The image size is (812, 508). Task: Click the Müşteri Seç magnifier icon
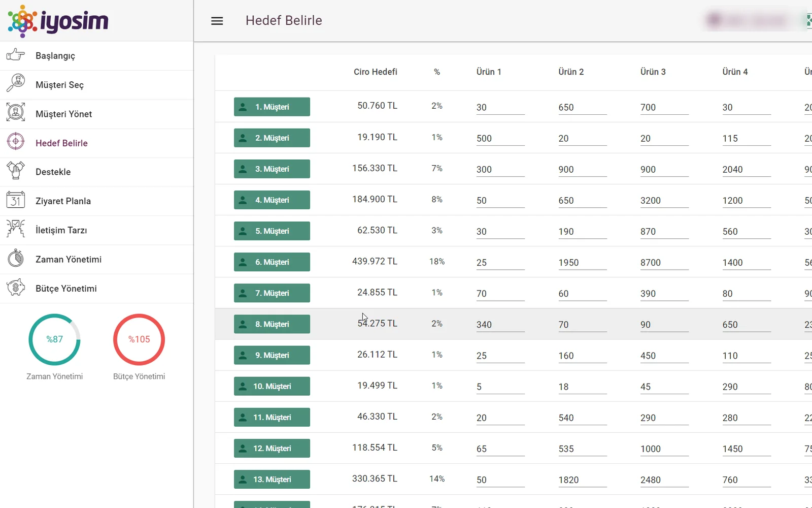click(16, 84)
